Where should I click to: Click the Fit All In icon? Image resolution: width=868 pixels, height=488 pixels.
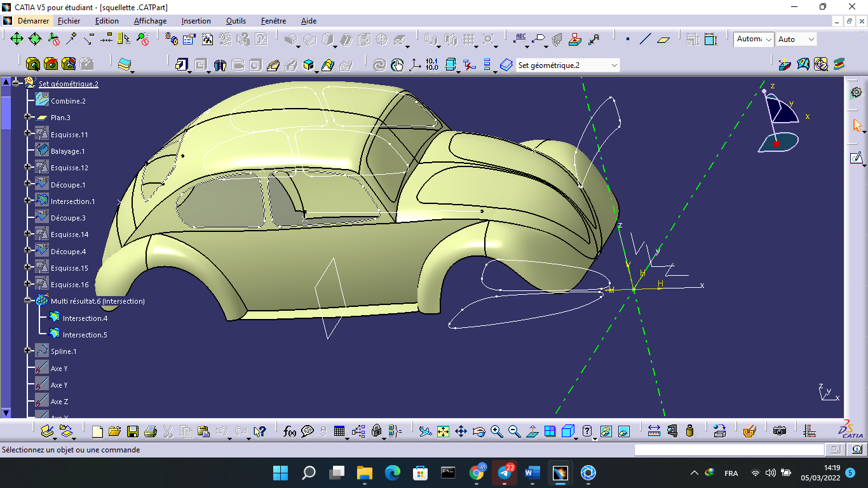(x=443, y=431)
